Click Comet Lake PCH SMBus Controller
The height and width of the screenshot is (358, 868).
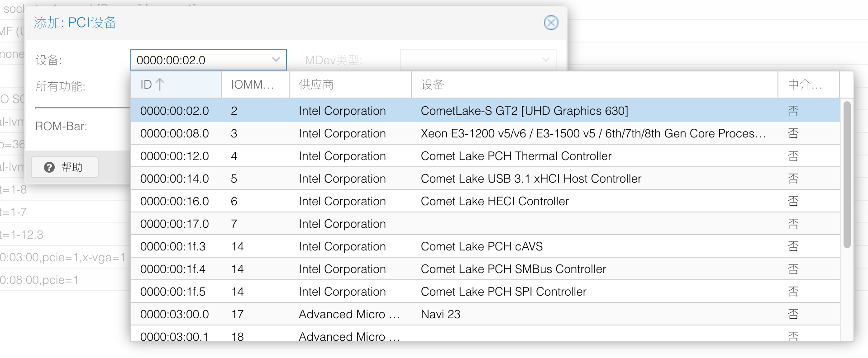[513, 269]
